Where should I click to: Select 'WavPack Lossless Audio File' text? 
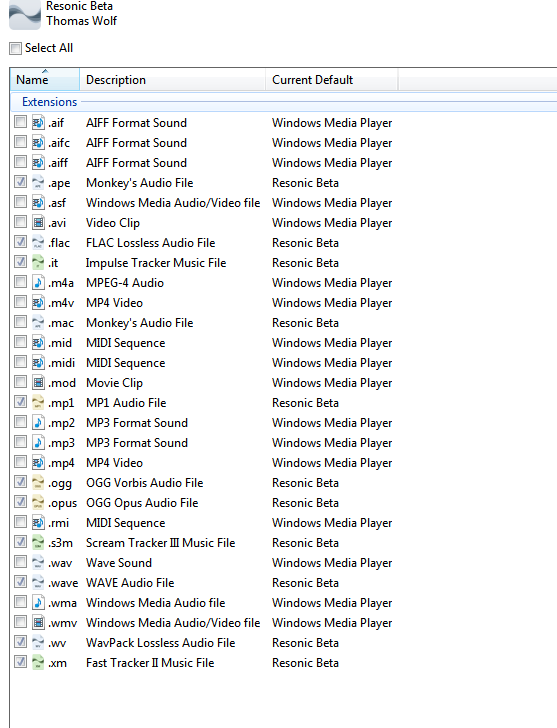coord(161,643)
